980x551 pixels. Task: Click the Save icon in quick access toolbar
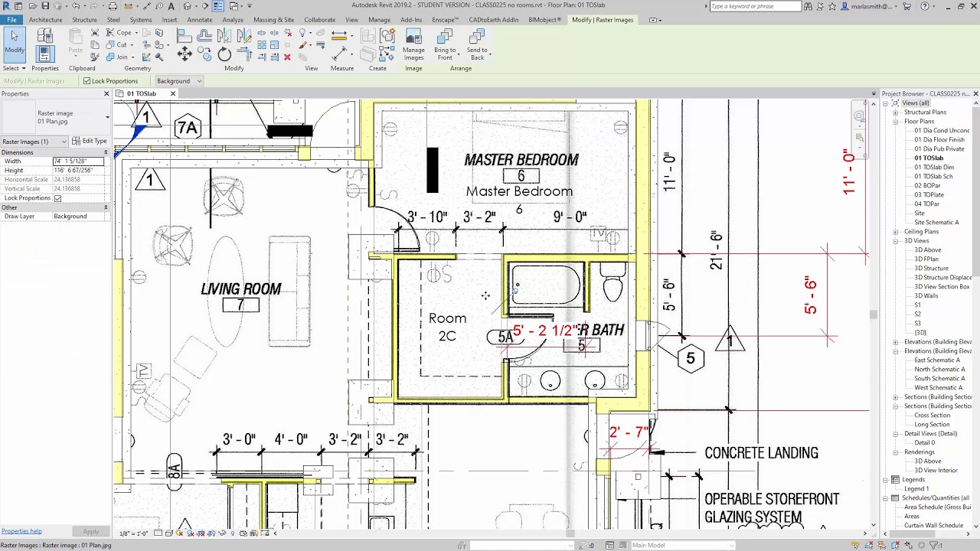pos(45,6)
